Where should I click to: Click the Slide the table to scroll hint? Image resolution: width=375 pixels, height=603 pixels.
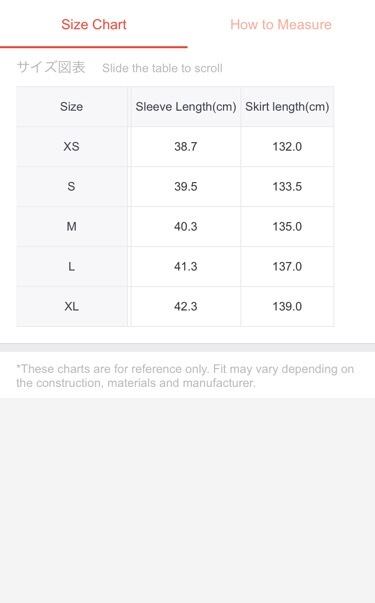coord(162,68)
